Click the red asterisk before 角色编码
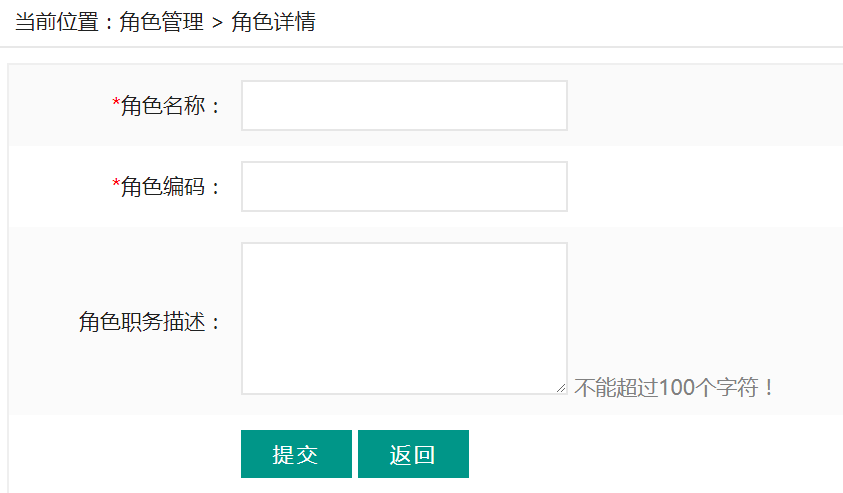This screenshot has width=843, height=493. tap(116, 183)
